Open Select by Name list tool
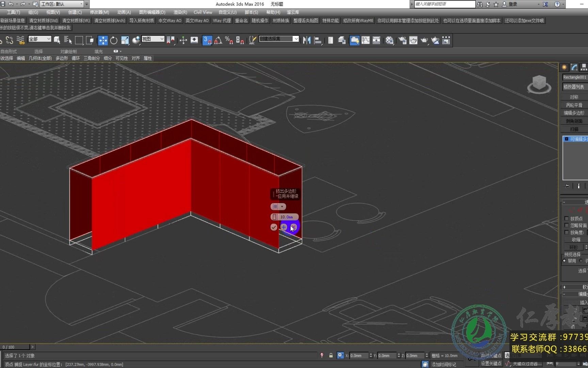Image resolution: width=588 pixels, height=368 pixels. click(x=68, y=41)
